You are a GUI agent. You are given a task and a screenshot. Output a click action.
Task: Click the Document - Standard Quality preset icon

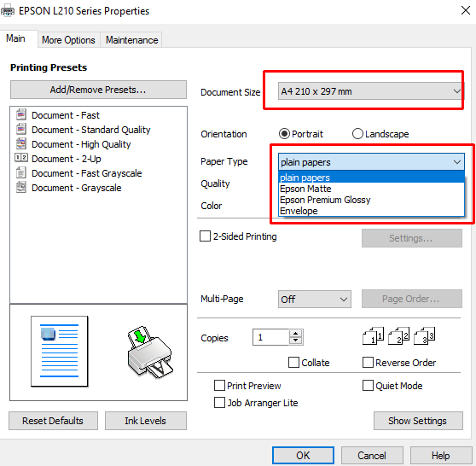coord(21,129)
